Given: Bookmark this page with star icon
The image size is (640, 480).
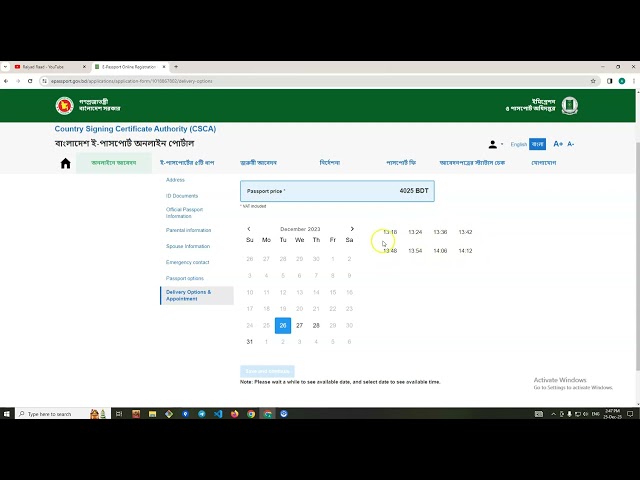Looking at the screenshot, I should (593, 81).
